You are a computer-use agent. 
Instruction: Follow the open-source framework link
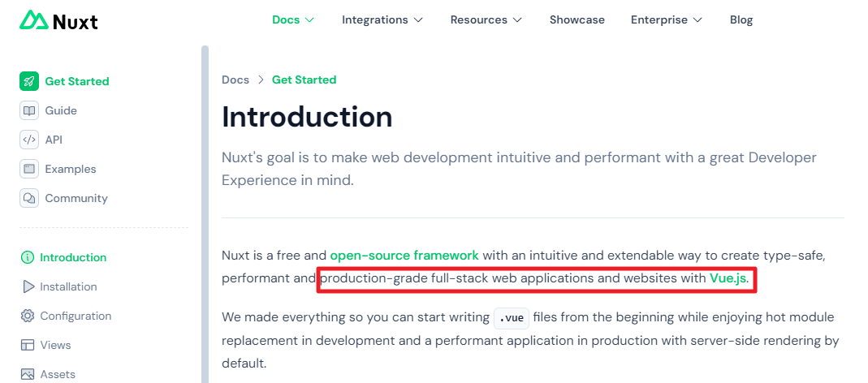pos(404,256)
